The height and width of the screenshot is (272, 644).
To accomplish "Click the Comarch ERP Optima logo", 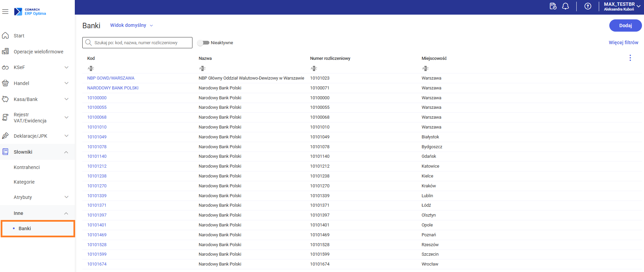I will (x=30, y=12).
